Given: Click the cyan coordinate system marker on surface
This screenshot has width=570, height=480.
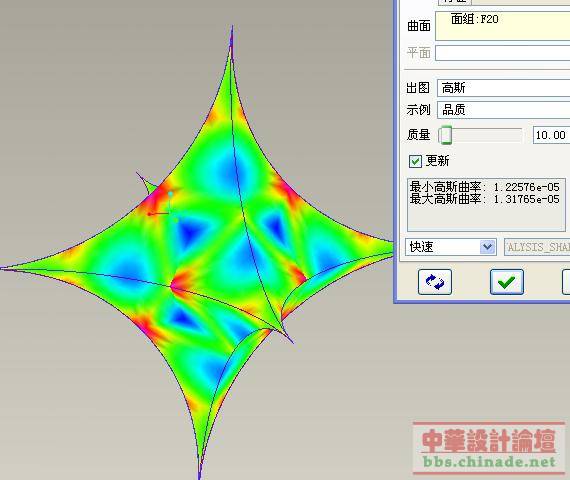Looking at the screenshot, I should coord(170,194).
